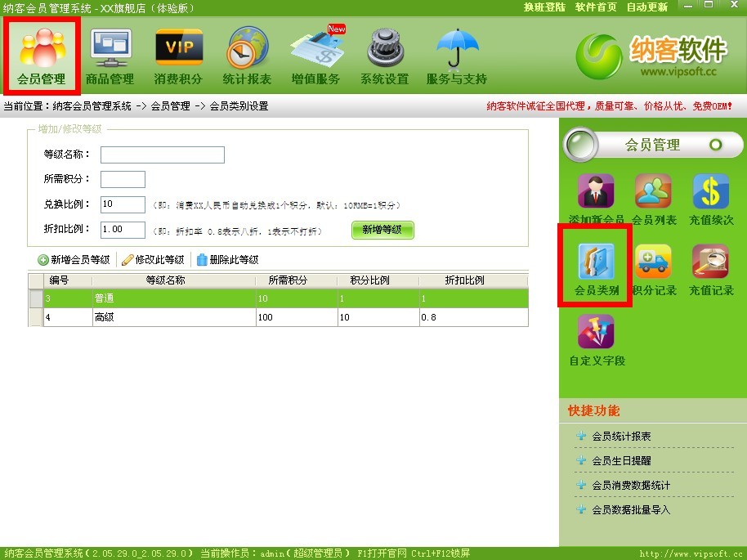747x560 pixels.
Task: Focus the 兑换比例 input field
Action: tap(123, 204)
